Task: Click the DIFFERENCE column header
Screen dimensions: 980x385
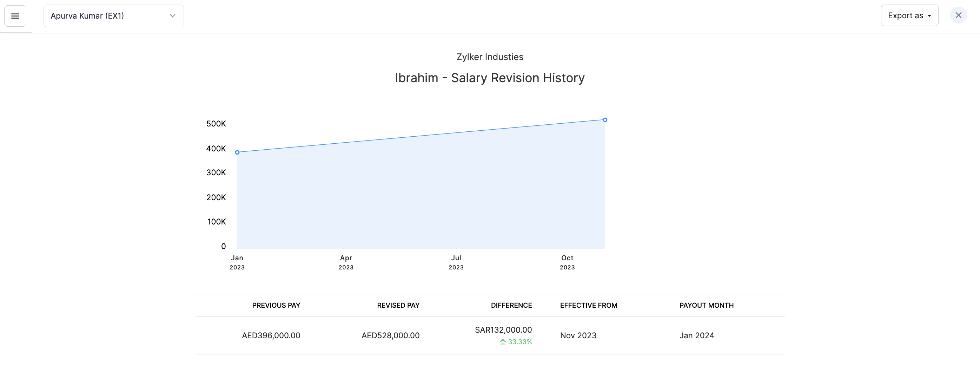Action: pyautogui.click(x=511, y=305)
